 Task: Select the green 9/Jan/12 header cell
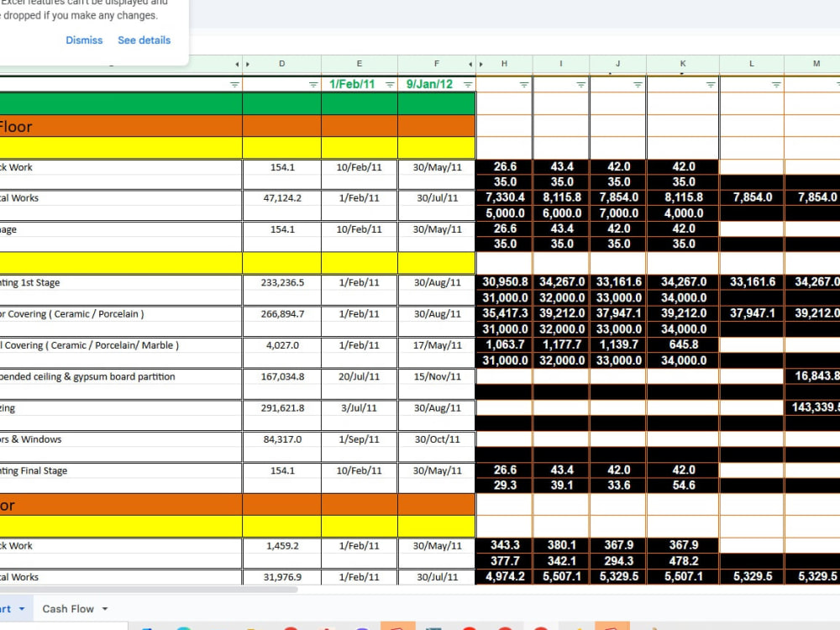click(437, 84)
